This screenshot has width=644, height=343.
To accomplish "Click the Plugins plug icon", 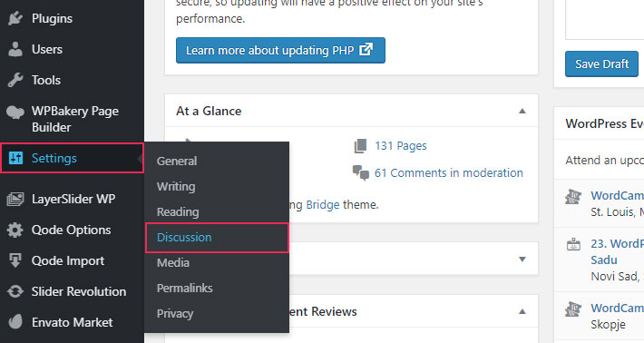I will point(15,18).
